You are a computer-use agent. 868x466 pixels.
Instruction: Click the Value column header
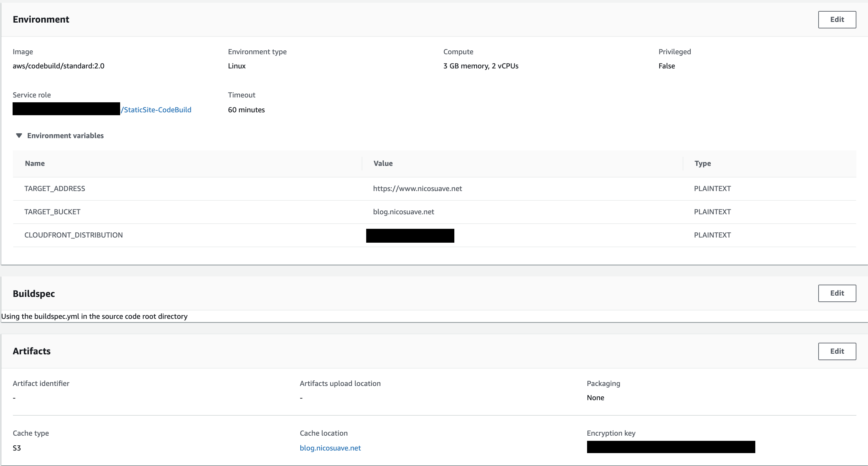(383, 163)
